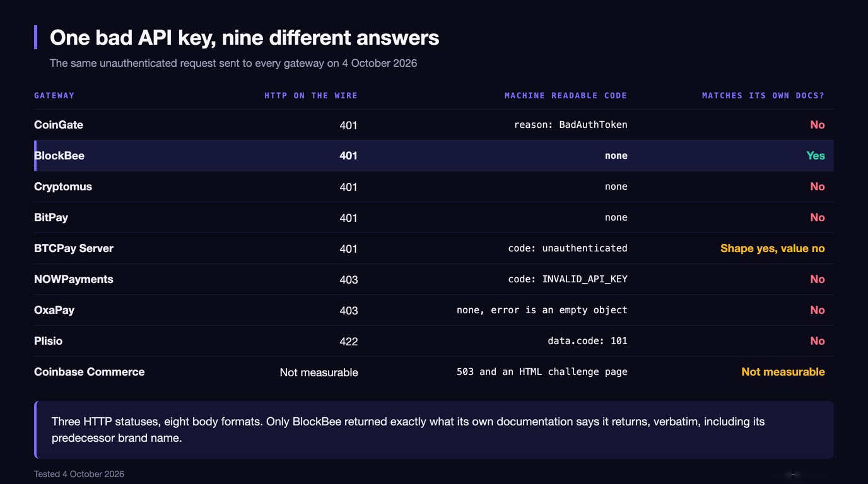Click white 'Not measurable' in HTTP column
The width and height of the screenshot is (868, 484).
319,372
